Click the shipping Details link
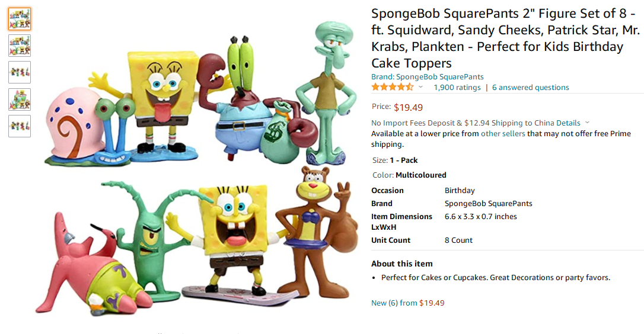Viewport: 644px width, 334px height. (568, 123)
